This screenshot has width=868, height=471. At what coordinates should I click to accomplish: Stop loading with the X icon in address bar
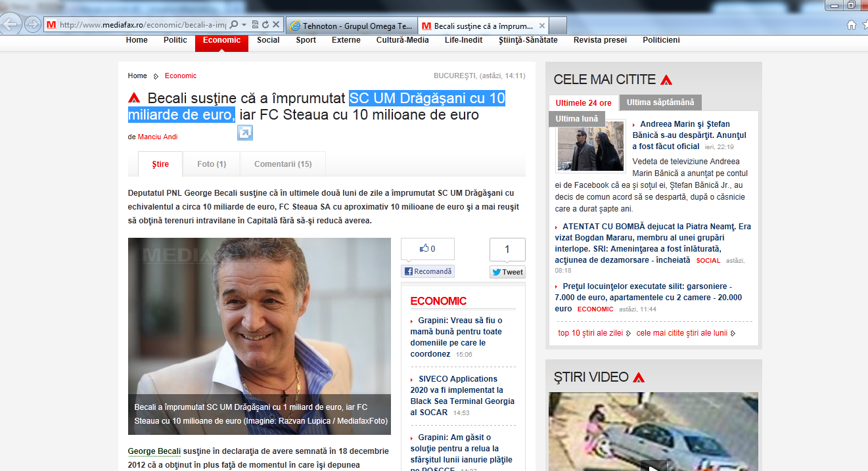pyautogui.click(x=276, y=25)
